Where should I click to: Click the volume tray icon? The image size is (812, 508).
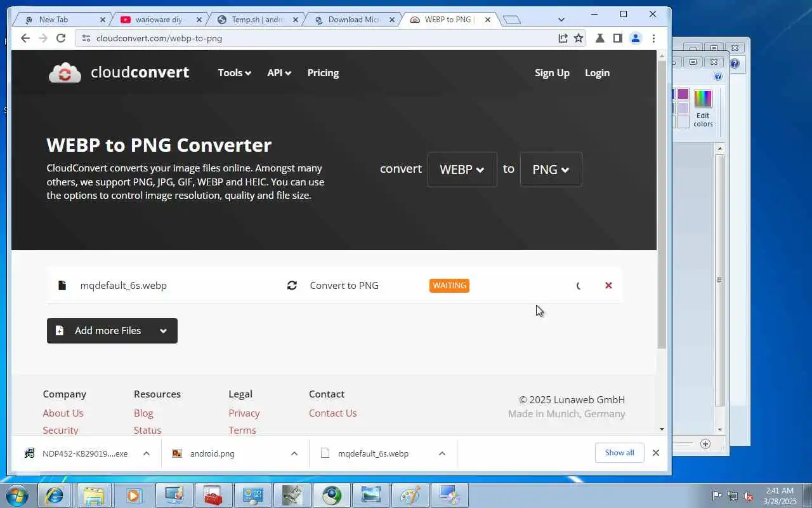[748, 496]
